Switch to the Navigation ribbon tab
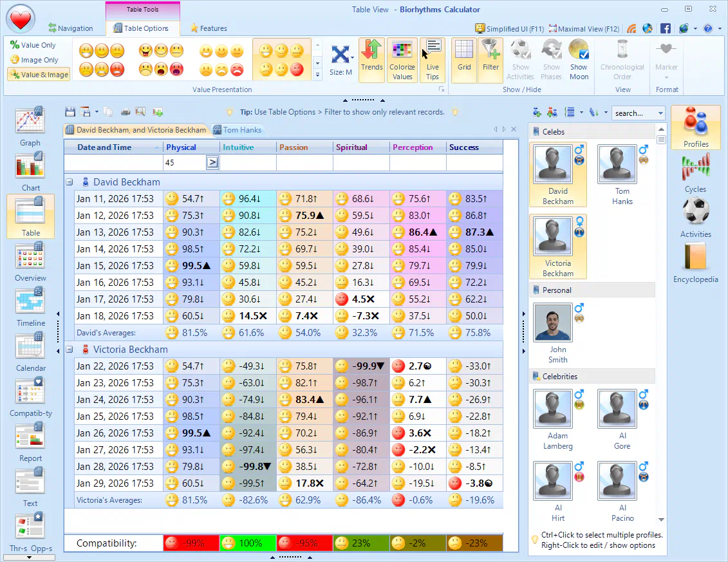Image resolution: width=728 pixels, height=562 pixels. coord(71,28)
